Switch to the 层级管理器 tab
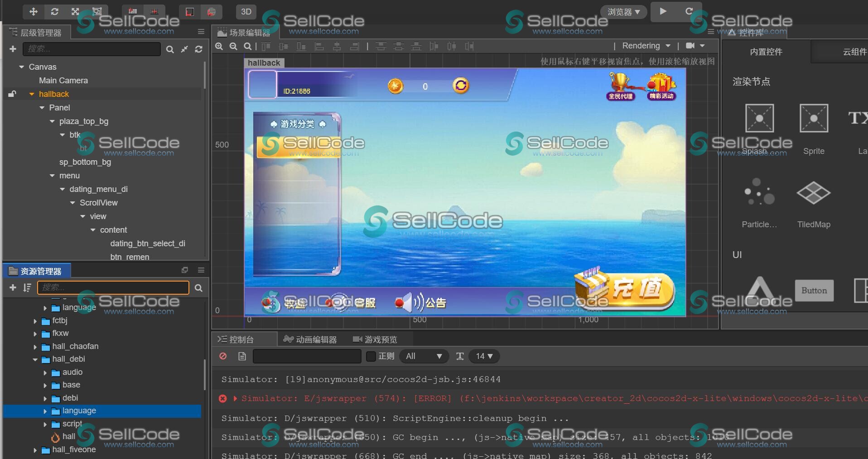Viewport: 868px width, 459px height. 36,33
